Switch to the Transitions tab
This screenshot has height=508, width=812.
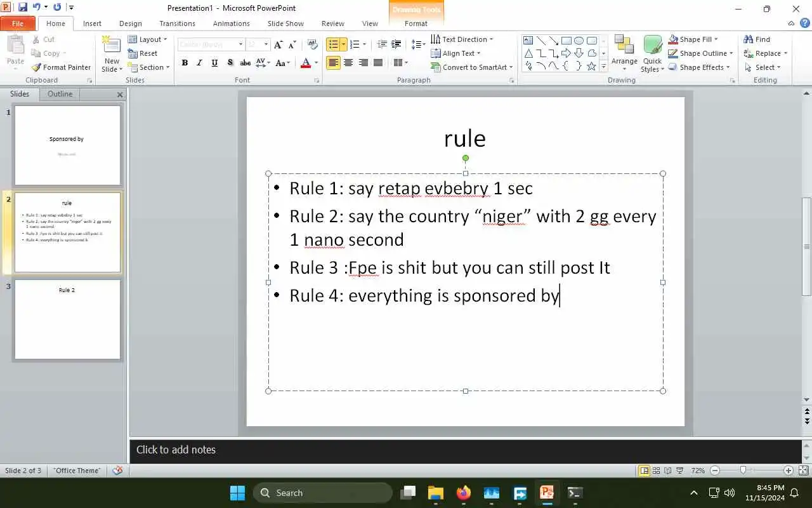tap(177, 23)
